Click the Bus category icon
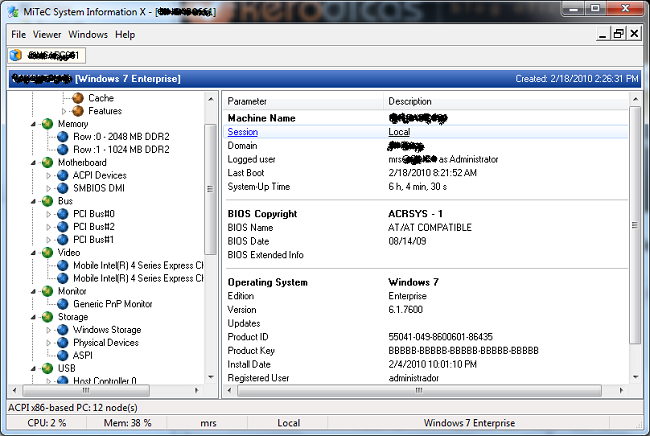 tap(48, 201)
